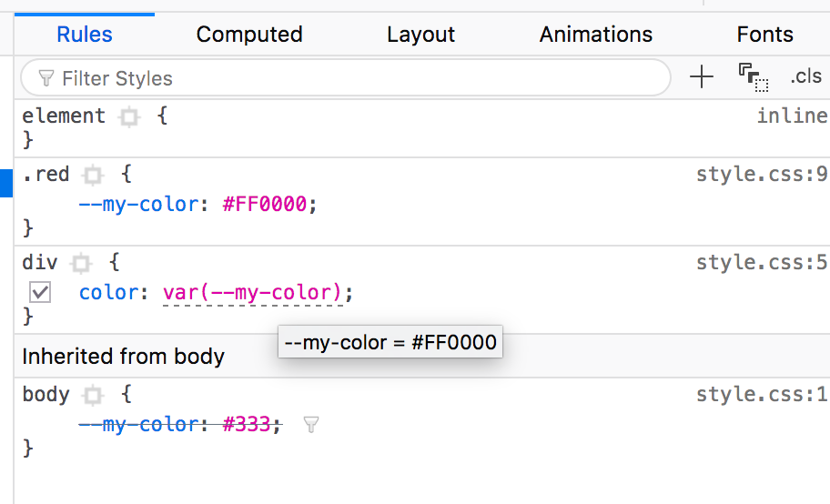
Task: Highlight elements matching body selector
Action: coord(93,396)
